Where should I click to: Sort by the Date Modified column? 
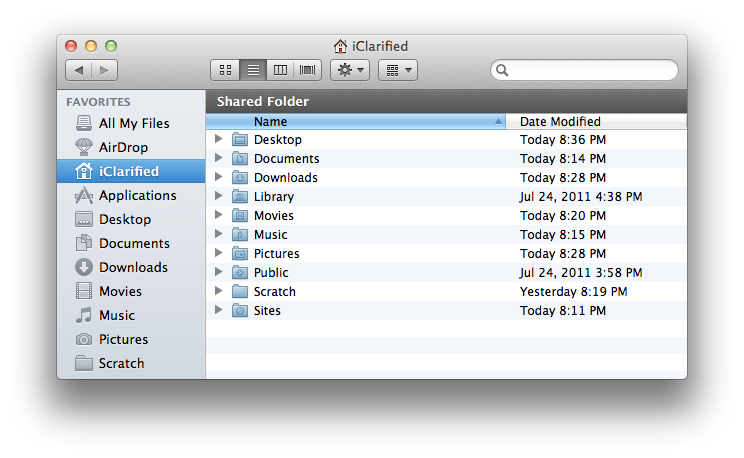(x=595, y=122)
